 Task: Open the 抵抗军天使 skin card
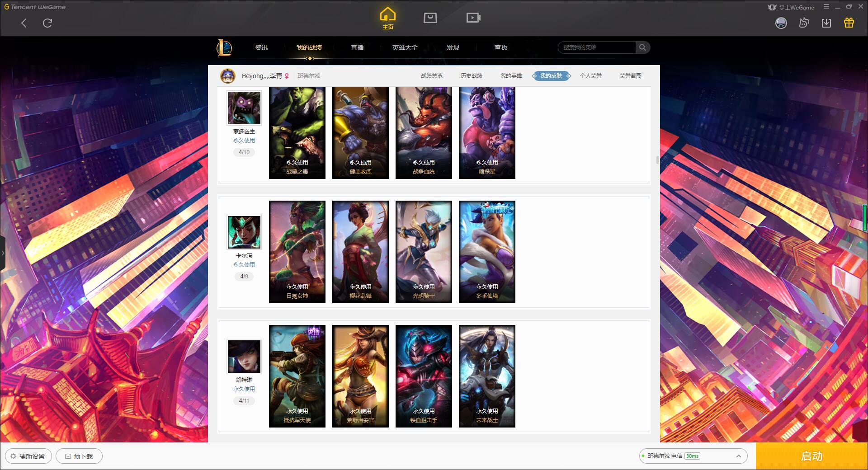297,376
